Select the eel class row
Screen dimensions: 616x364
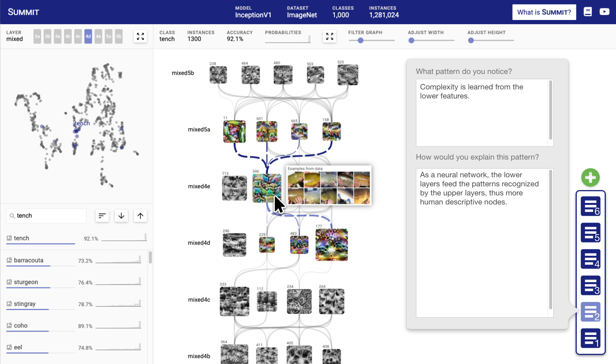(x=74, y=347)
